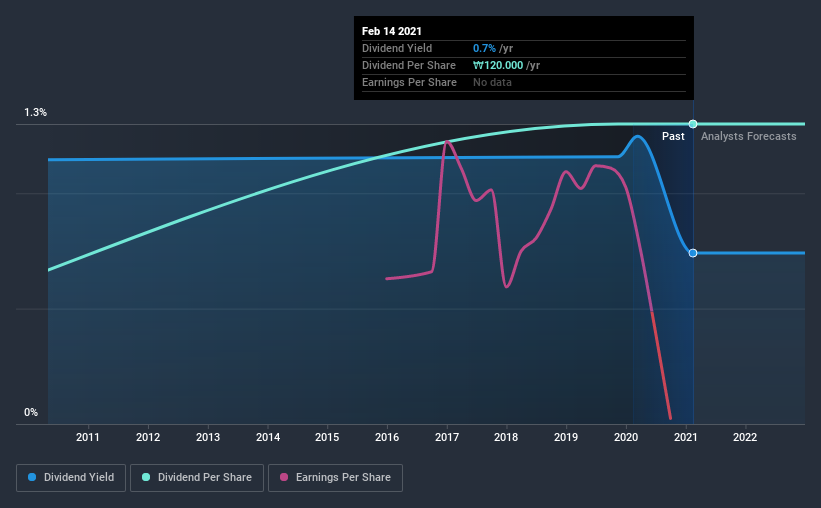The width and height of the screenshot is (821, 508).
Task: Select the blue dividend yield data point marker
Action: point(693,253)
